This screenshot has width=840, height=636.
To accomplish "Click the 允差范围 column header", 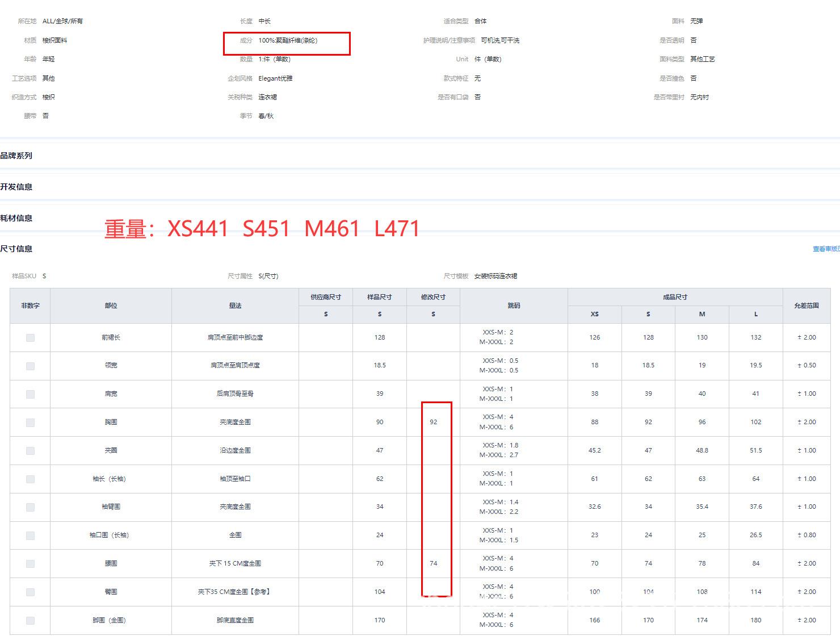I will pos(806,306).
